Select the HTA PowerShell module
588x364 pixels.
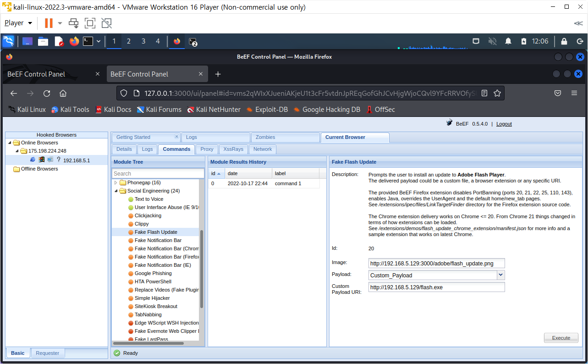153,281
